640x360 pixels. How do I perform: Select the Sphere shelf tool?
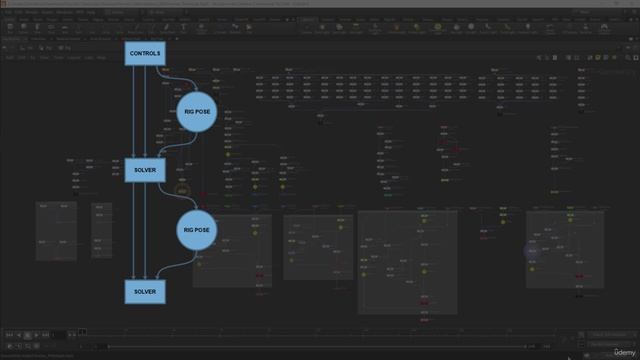click(x=23, y=28)
